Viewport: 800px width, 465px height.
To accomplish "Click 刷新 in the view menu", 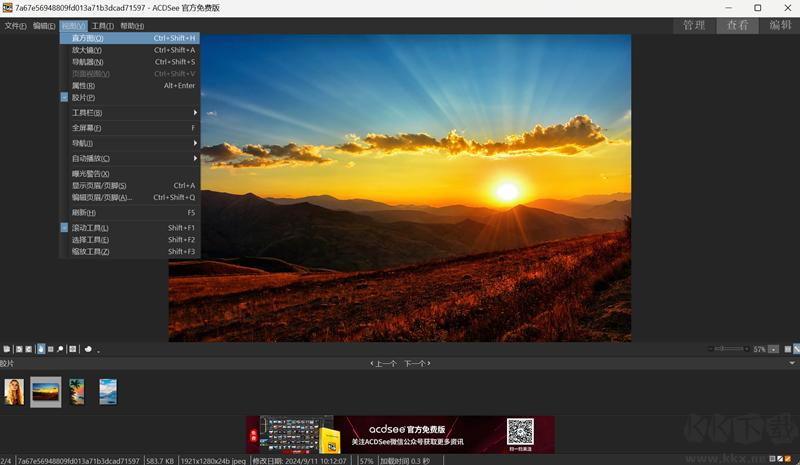I will point(130,212).
